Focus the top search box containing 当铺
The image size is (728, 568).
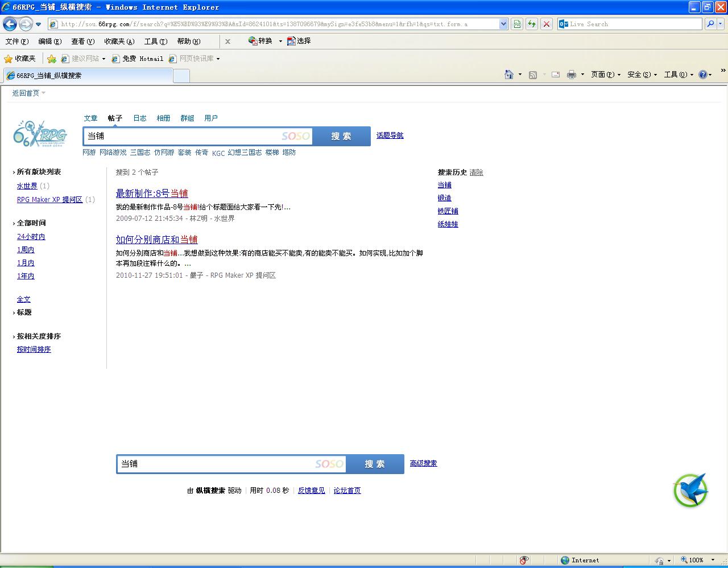(198, 136)
